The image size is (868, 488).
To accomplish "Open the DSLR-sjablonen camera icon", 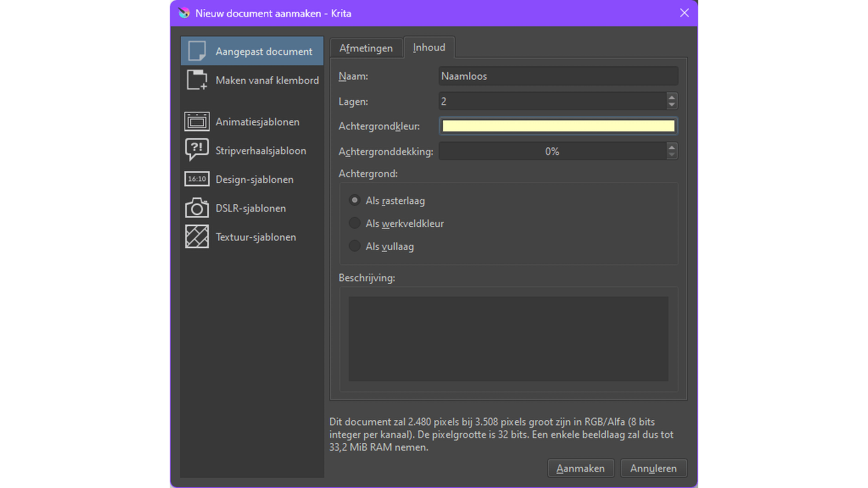I will tap(197, 208).
